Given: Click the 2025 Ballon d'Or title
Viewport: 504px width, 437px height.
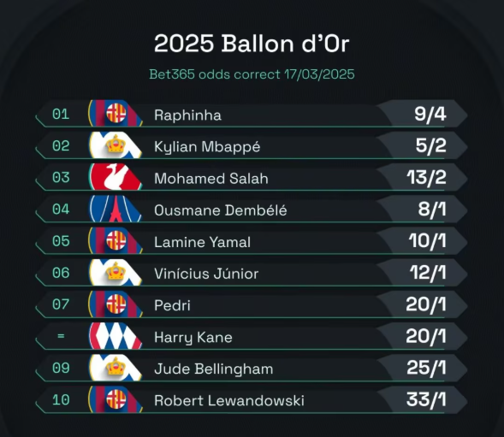Looking at the screenshot, I should tap(252, 43).
